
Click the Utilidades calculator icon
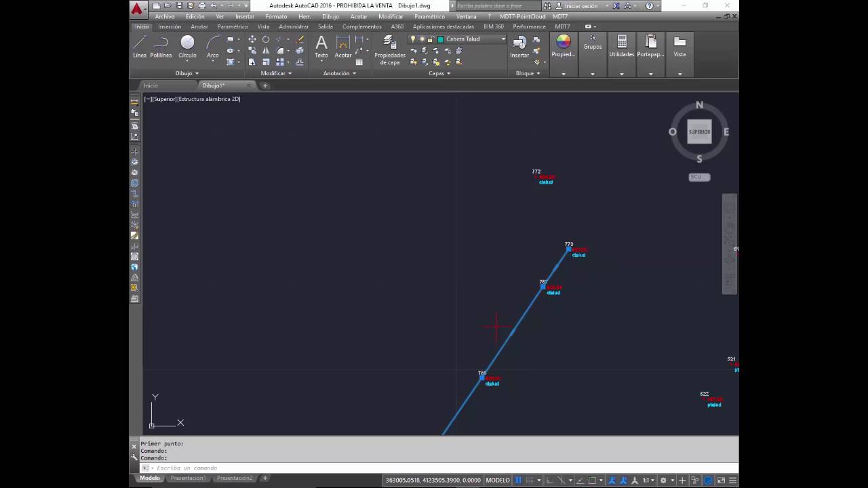point(622,42)
